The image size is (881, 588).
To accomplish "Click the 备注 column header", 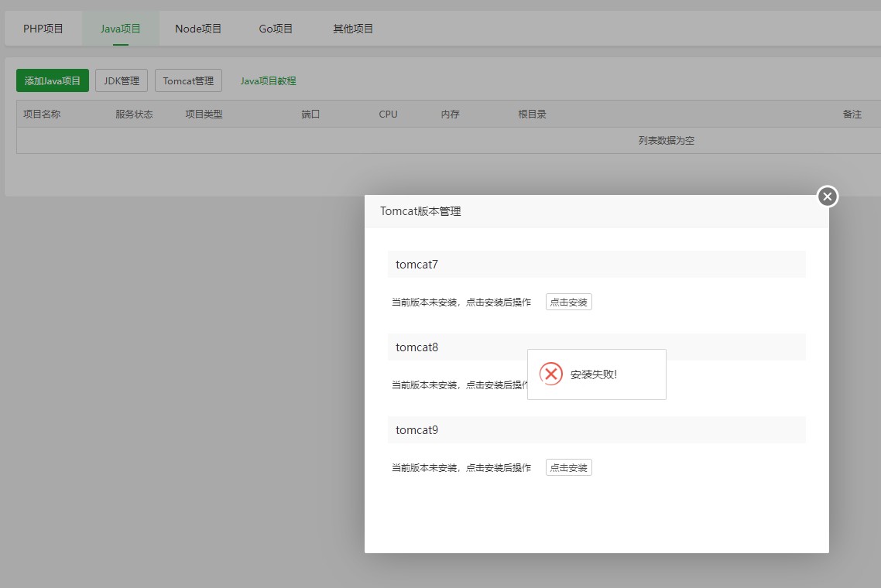I will 852,114.
